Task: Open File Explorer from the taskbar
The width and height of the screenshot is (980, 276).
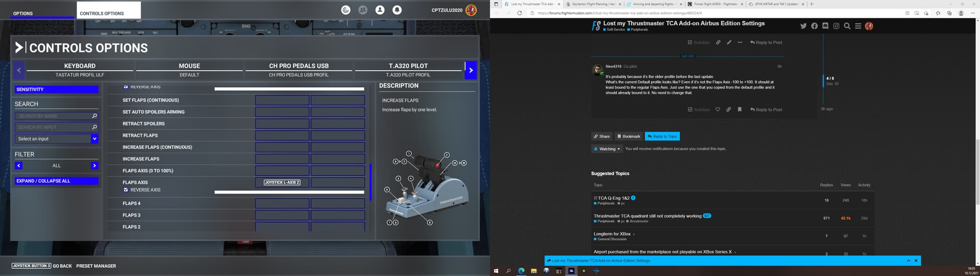Action: [x=533, y=271]
